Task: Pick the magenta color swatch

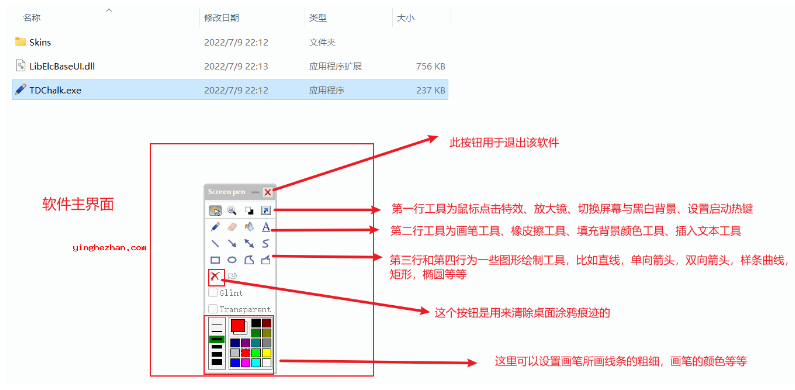Action: 245,363
